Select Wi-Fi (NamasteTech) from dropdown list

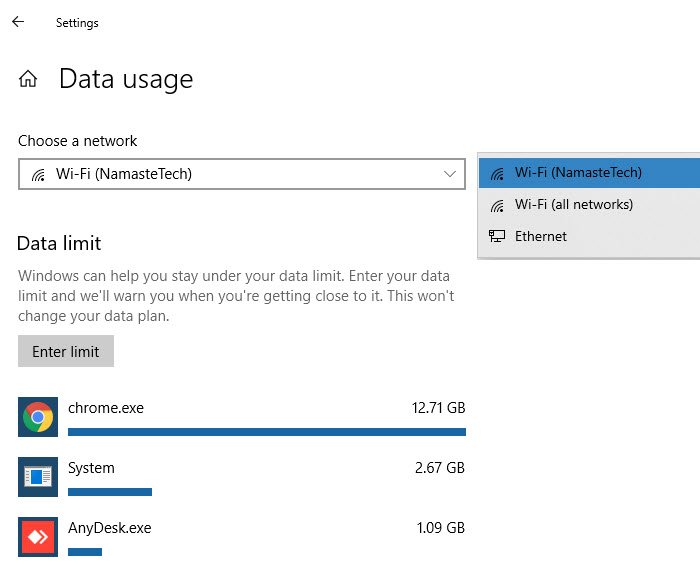click(x=578, y=173)
